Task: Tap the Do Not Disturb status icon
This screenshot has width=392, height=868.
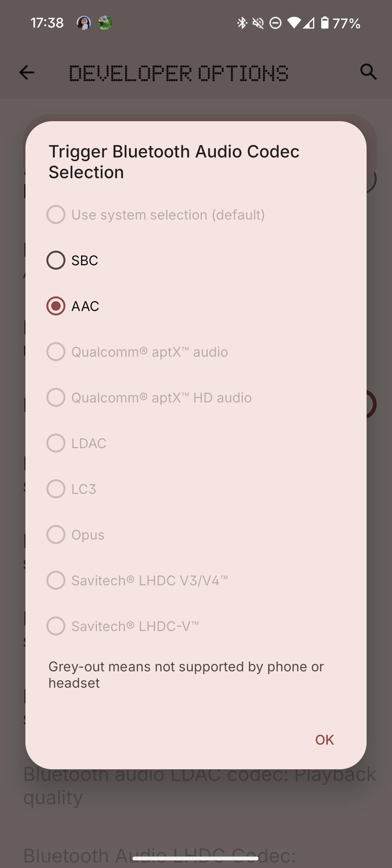Action: click(x=276, y=23)
